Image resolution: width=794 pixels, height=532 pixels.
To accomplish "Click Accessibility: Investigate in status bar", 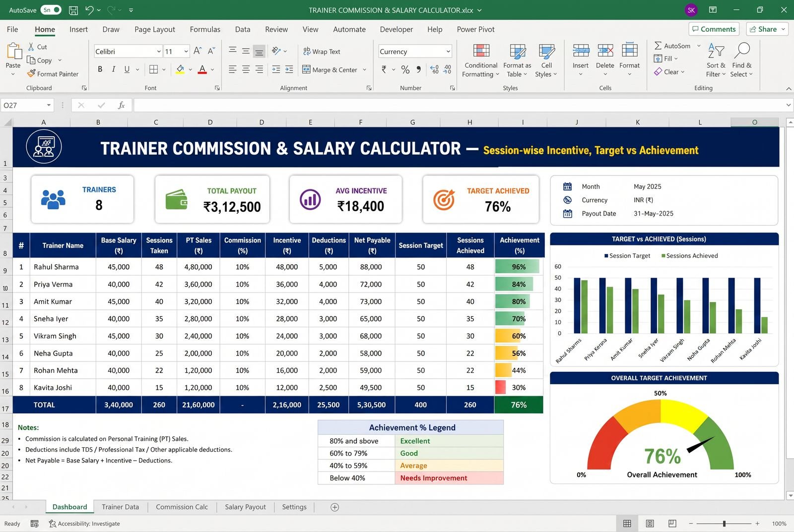I will click(84, 524).
